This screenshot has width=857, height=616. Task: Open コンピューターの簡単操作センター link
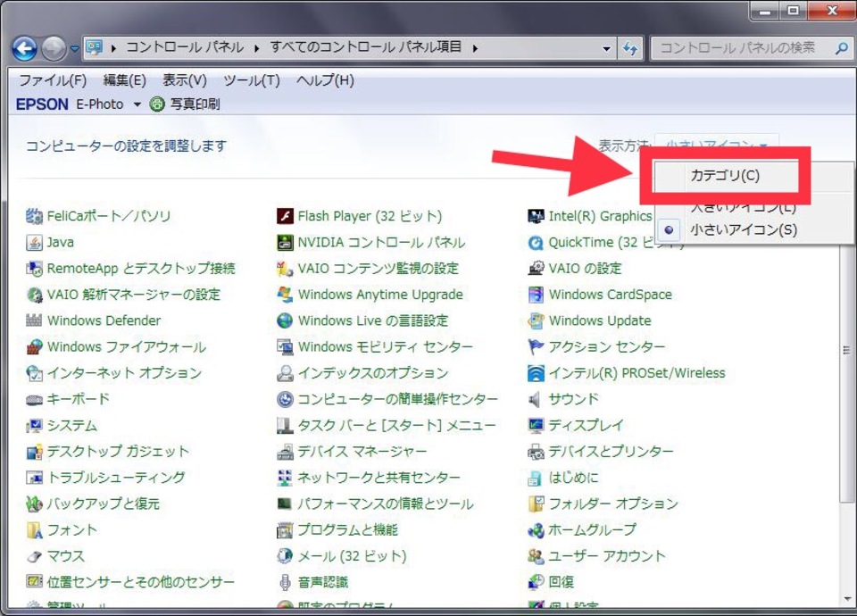[398, 400]
